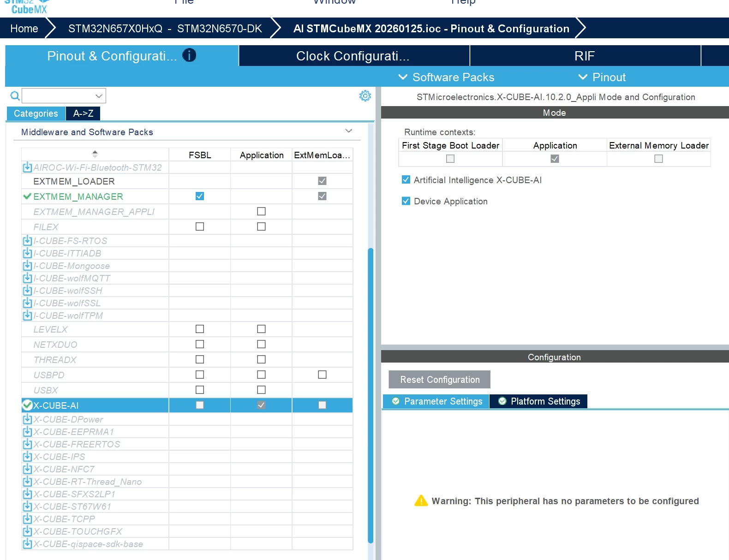This screenshot has width=729, height=560.
Task: Toggle First Stage Boot Loader runtime context checkbox
Action: 450,159
